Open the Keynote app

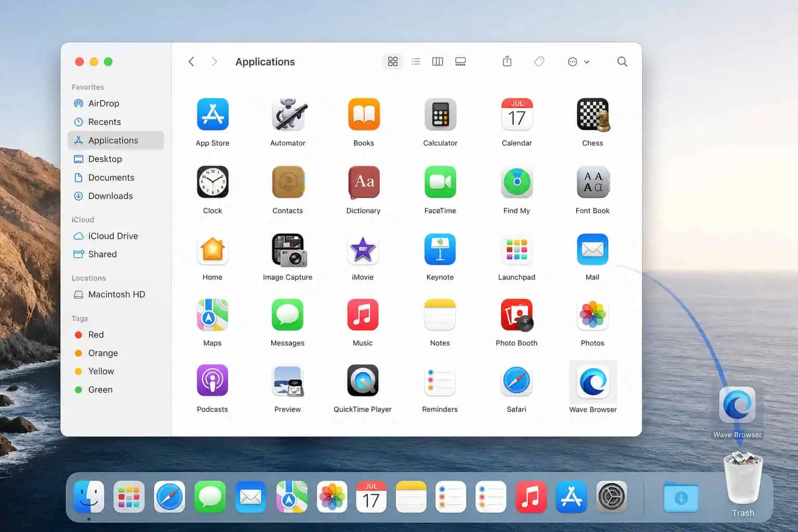tap(440, 249)
